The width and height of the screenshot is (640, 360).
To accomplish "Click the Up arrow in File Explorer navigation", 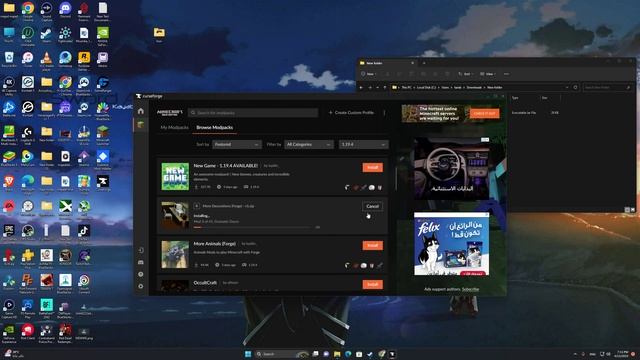I will click(x=385, y=87).
